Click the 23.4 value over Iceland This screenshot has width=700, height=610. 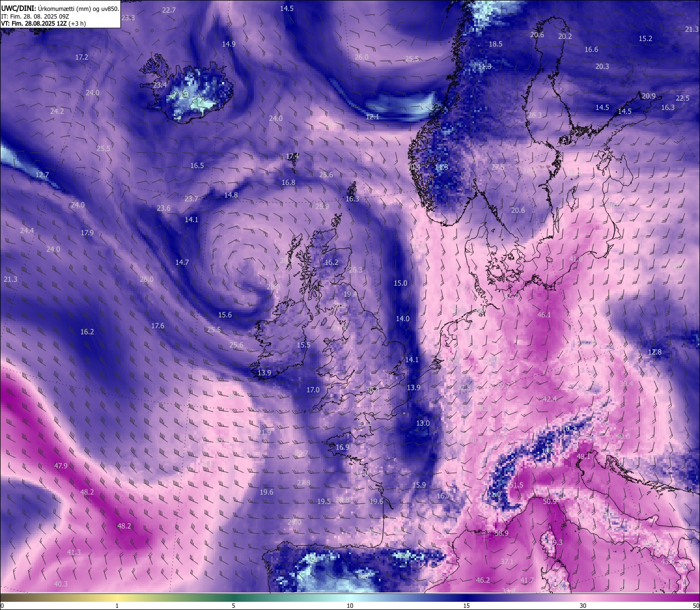pos(160,85)
